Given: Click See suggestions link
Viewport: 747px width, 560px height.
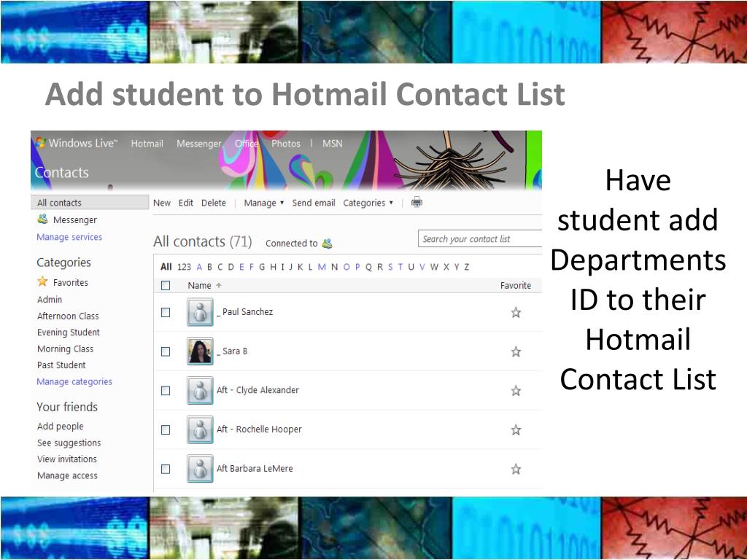Looking at the screenshot, I should (x=69, y=443).
